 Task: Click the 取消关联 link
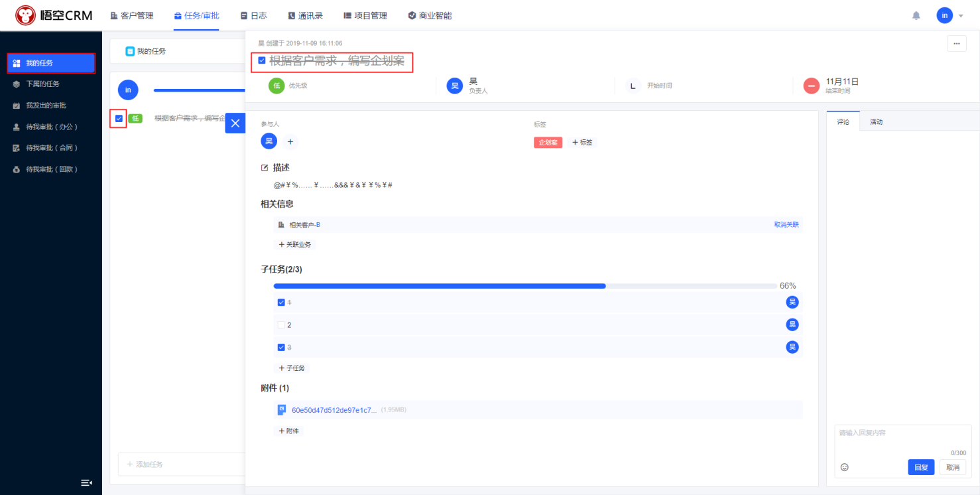pyautogui.click(x=786, y=225)
